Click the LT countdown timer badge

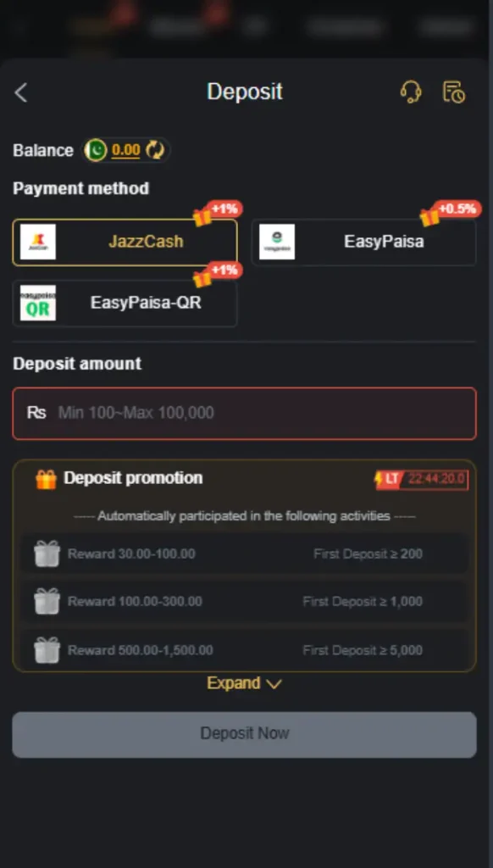pyautogui.click(x=422, y=480)
